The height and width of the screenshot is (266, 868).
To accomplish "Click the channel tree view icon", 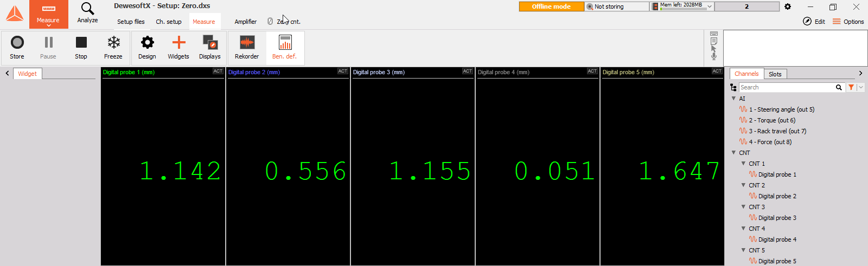I will click(x=733, y=87).
